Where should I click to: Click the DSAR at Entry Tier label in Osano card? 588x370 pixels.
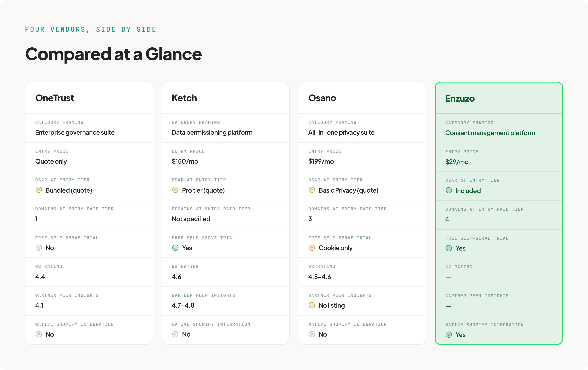(335, 180)
